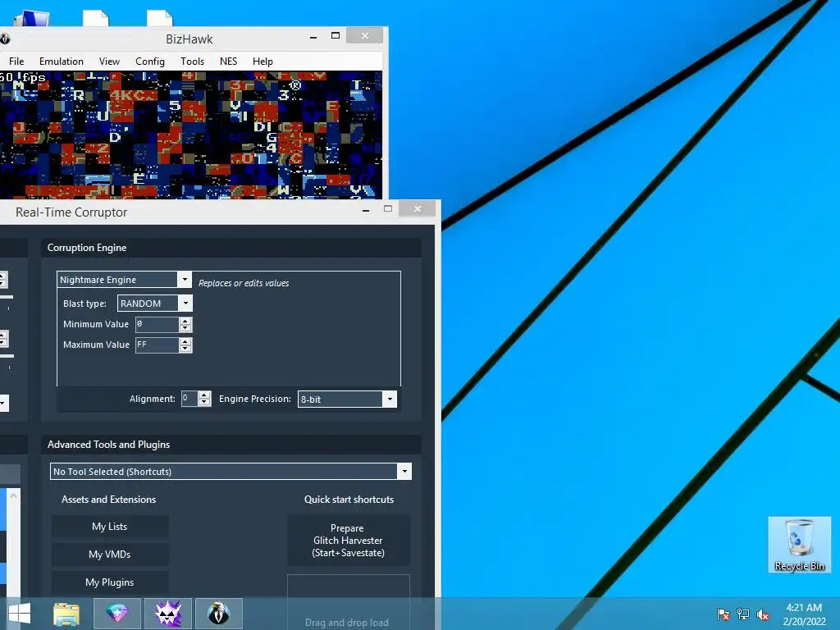Click the Action Center flag tray icon

point(724,614)
